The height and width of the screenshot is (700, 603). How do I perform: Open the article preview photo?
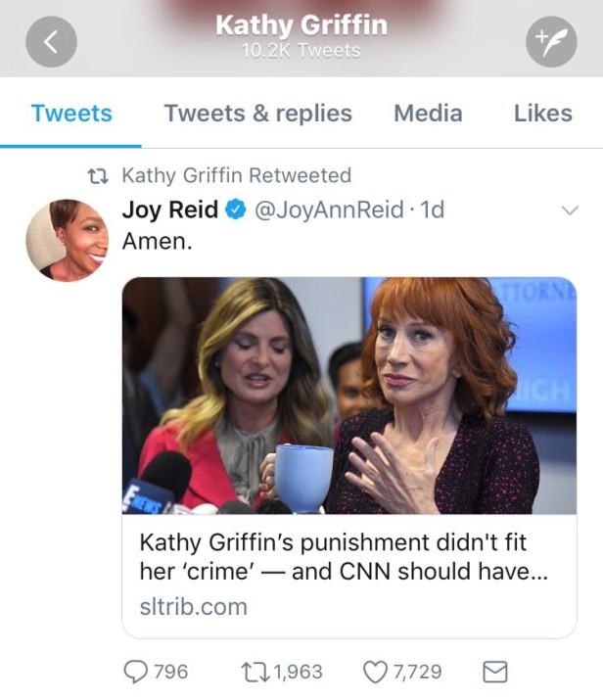349,396
